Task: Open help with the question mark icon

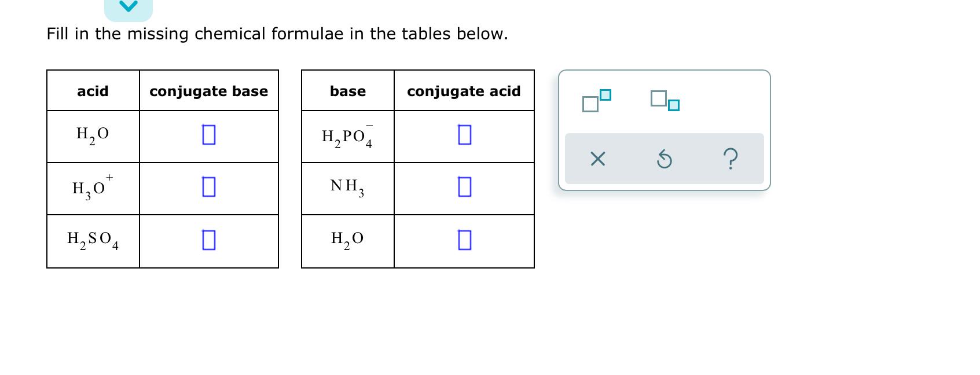Action: [x=731, y=158]
